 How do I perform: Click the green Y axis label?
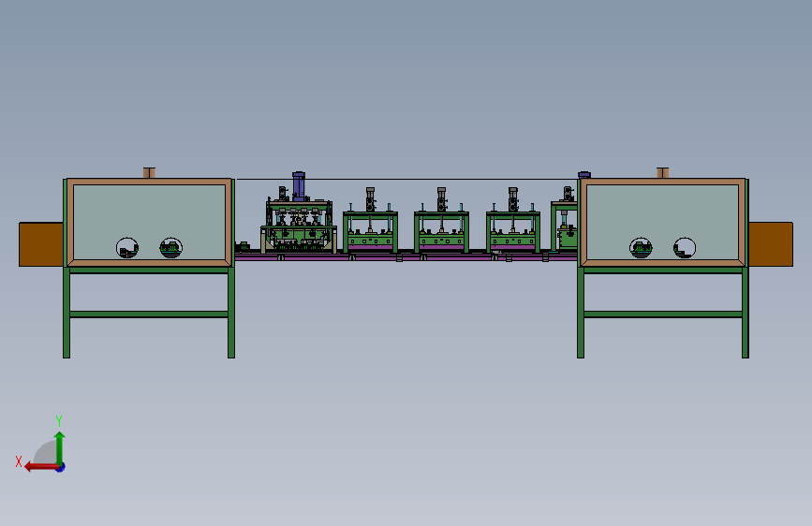click(59, 420)
